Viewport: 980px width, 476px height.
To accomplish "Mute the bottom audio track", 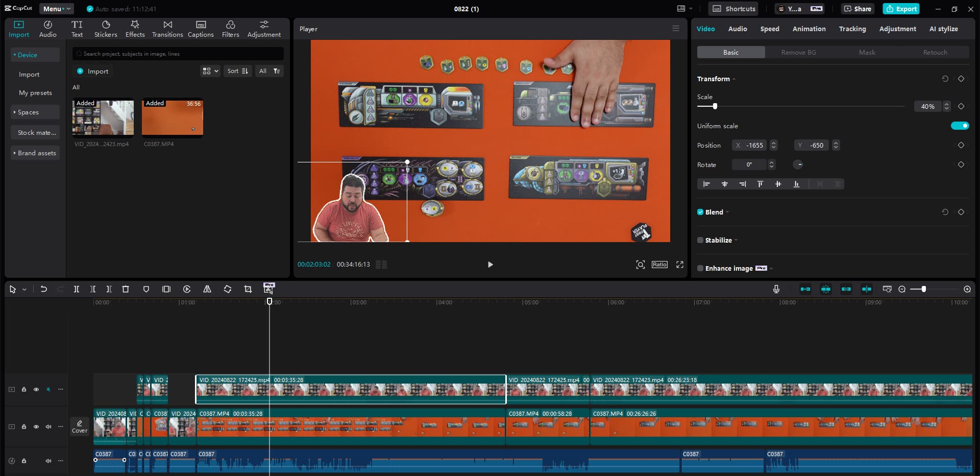I will (x=48, y=461).
